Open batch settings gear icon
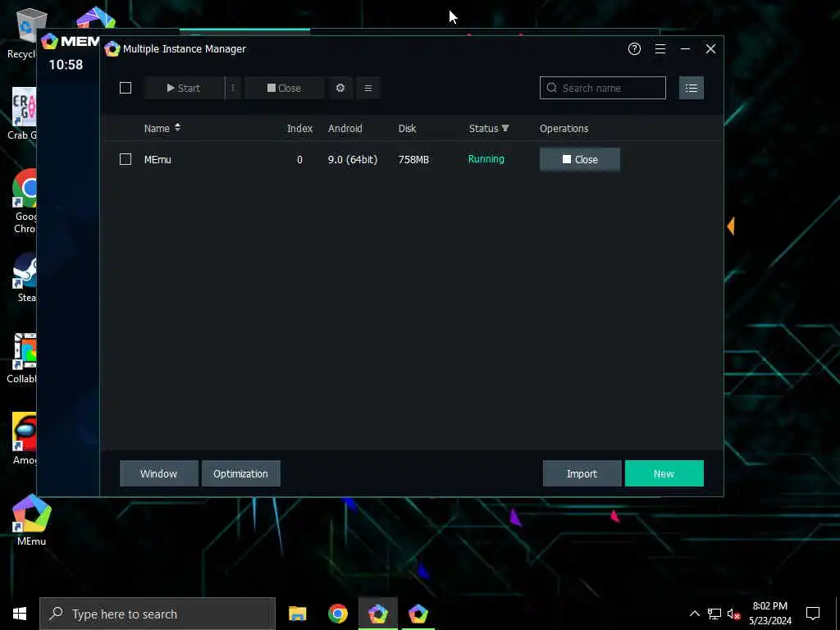This screenshot has height=630, width=840. tap(340, 88)
